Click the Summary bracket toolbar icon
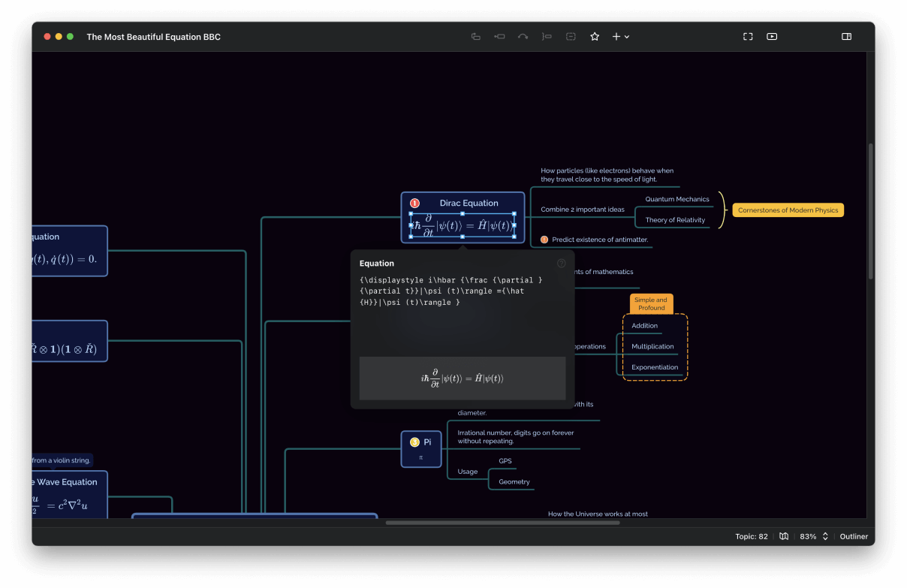The height and width of the screenshot is (588, 907). click(547, 36)
